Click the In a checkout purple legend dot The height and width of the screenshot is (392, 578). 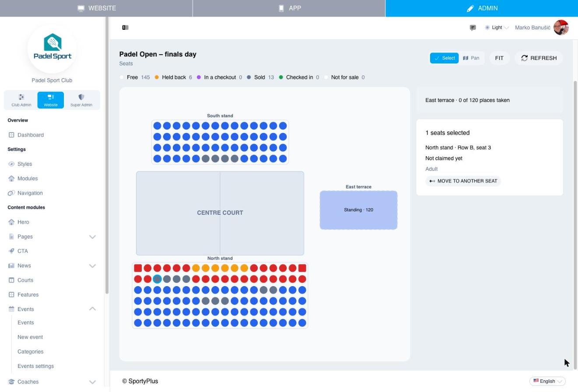199,77
